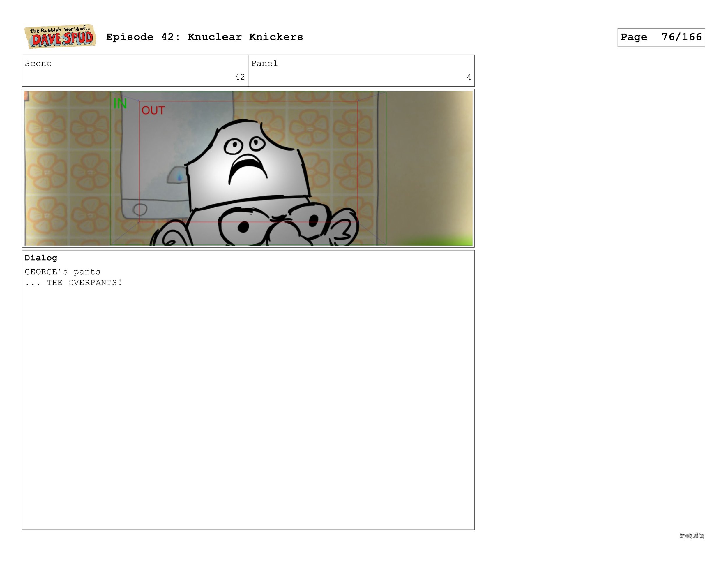
Task: Click the panel number 4
Action: point(469,77)
